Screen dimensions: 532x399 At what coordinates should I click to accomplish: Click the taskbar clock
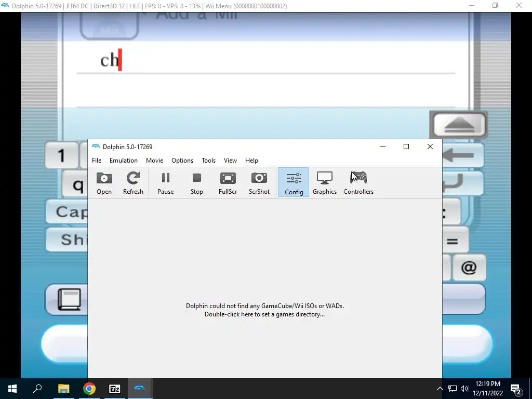(488, 389)
